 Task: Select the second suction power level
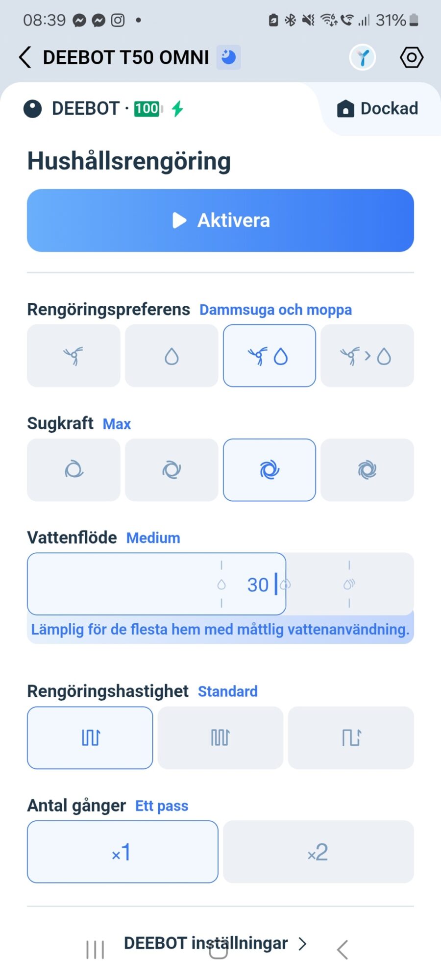pyautogui.click(x=171, y=470)
